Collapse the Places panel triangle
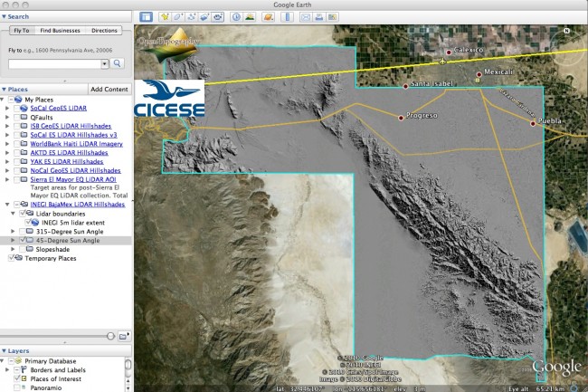The width and height of the screenshot is (588, 392). (4, 90)
